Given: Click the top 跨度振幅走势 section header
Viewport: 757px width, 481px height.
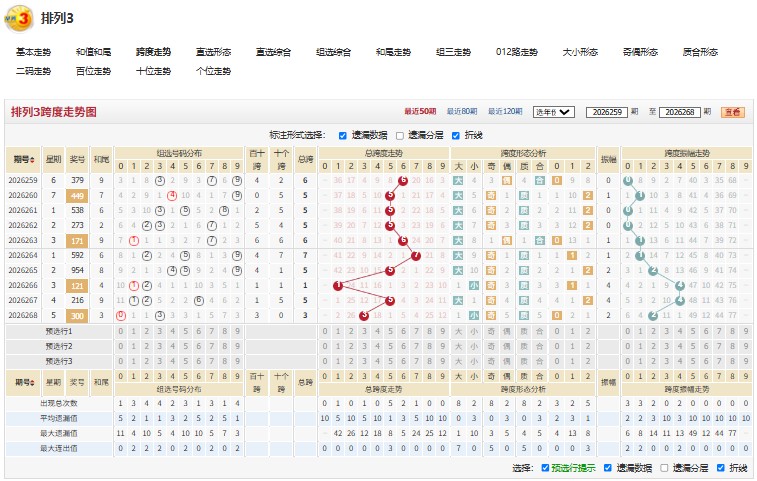Looking at the screenshot, I should (x=687, y=154).
